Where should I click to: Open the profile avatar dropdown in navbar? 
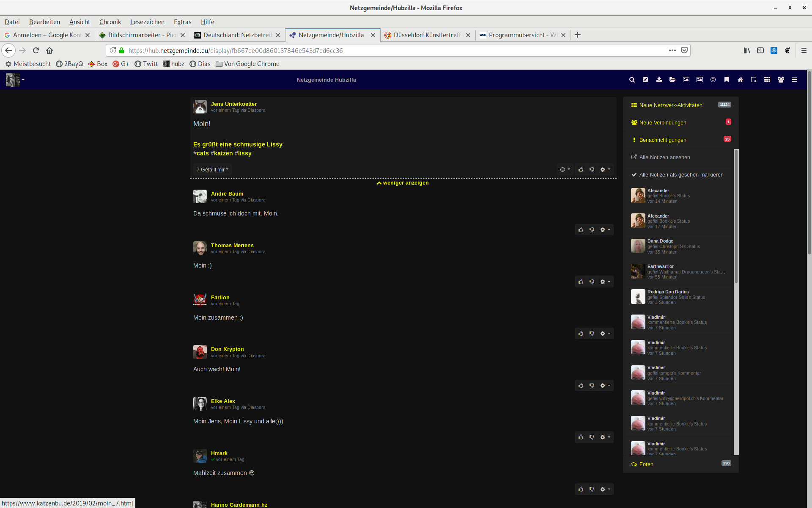(x=15, y=80)
